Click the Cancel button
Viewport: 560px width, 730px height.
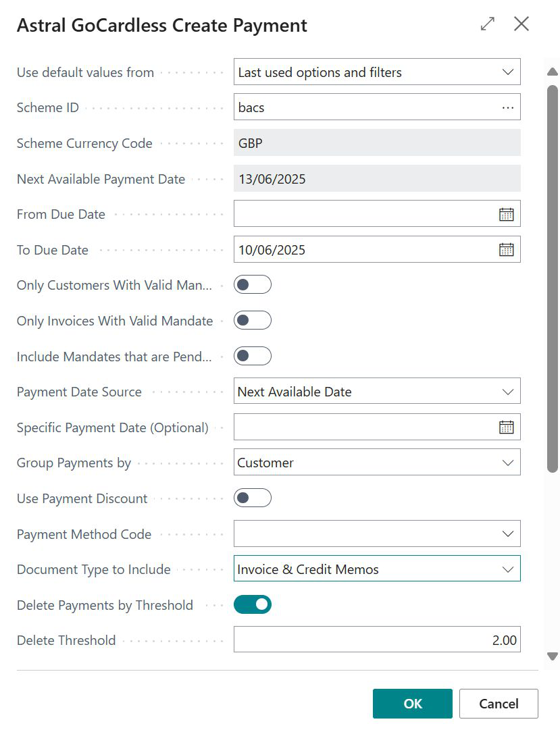499,704
